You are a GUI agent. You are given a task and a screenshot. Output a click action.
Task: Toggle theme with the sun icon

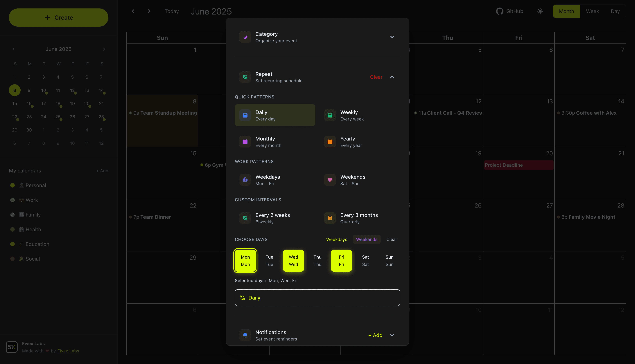[x=540, y=11]
